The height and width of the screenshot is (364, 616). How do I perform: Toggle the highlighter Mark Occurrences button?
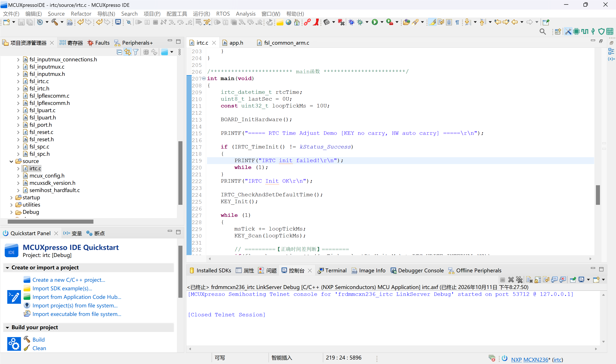click(x=432, y=22)
